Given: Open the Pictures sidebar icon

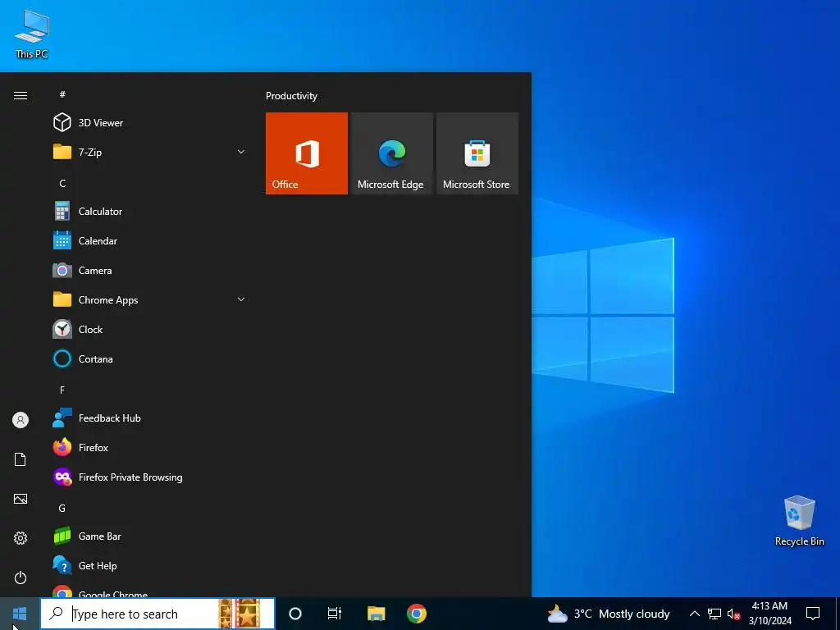Looking at the screenshot, I should [x=21, y=499].
